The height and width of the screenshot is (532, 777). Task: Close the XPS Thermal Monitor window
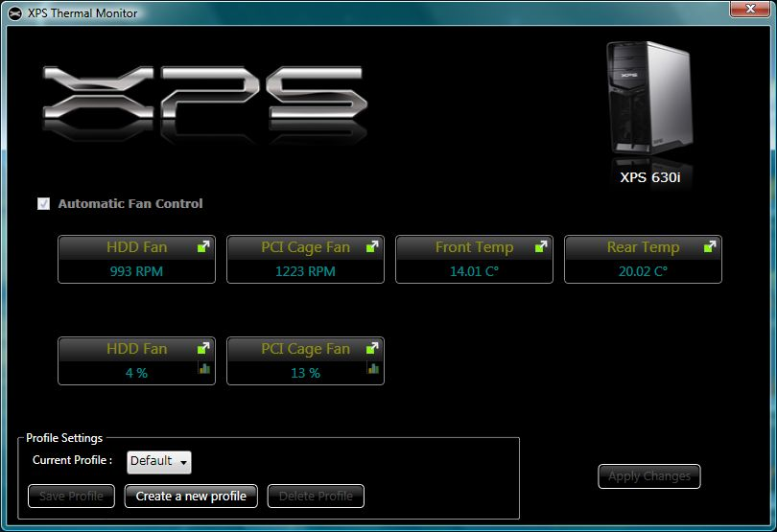(x=750, y=9)
